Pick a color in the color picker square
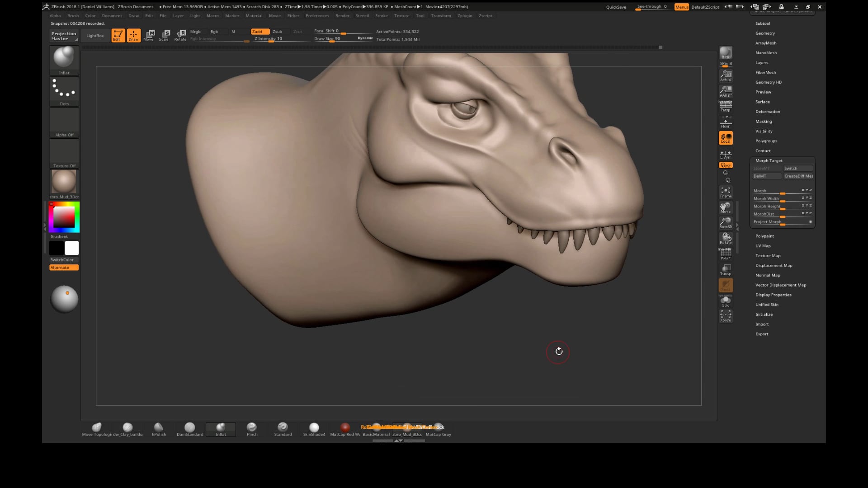Viewport: 868px width, 488px height. coord(64,217)
